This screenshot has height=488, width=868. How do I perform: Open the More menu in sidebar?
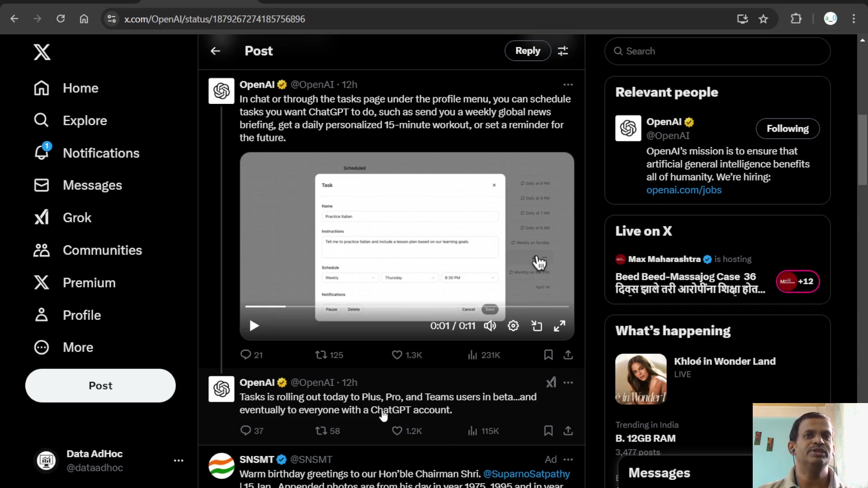[64, 347]
